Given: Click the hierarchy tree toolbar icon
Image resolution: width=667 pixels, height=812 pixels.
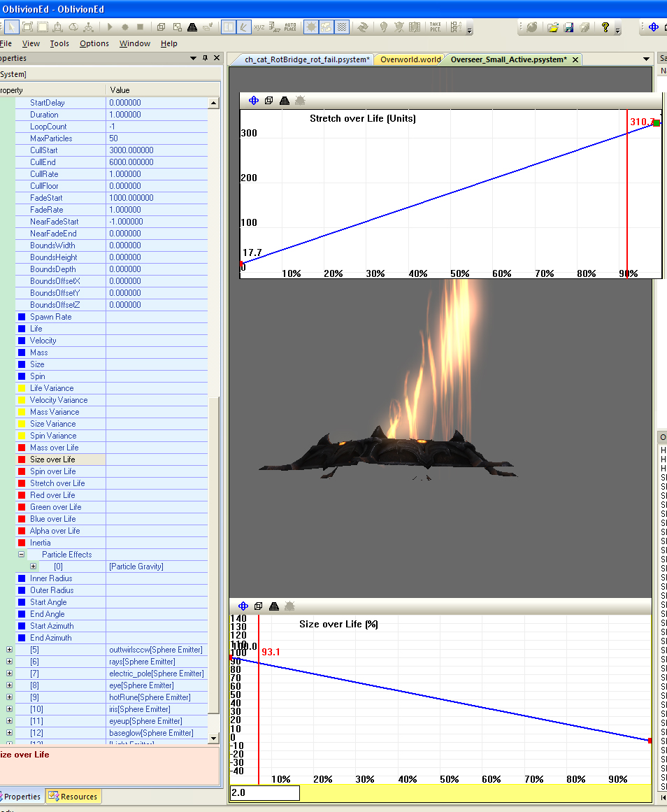Looking at the screenshot, I should coord(89,27).
